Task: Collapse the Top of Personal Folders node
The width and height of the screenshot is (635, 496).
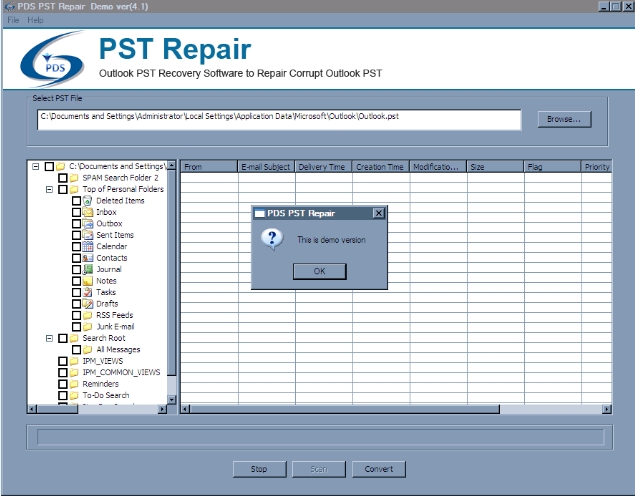Action: tap(49, 189)
